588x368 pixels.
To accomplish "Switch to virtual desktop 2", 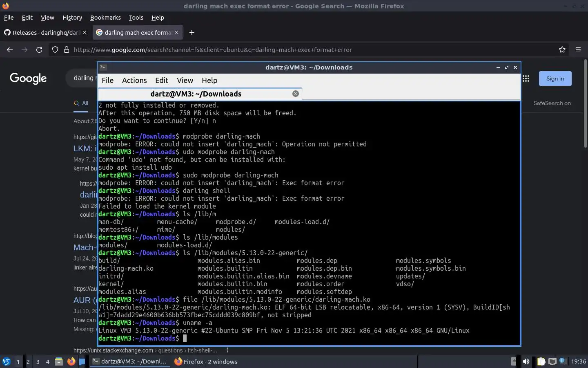I will [28, 361].
